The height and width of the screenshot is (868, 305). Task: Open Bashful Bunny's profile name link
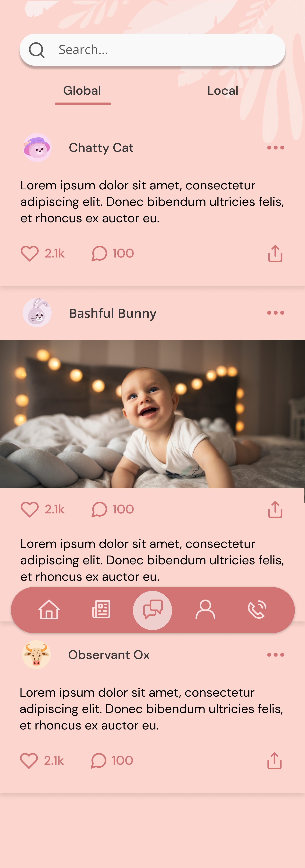pos(113,313)
